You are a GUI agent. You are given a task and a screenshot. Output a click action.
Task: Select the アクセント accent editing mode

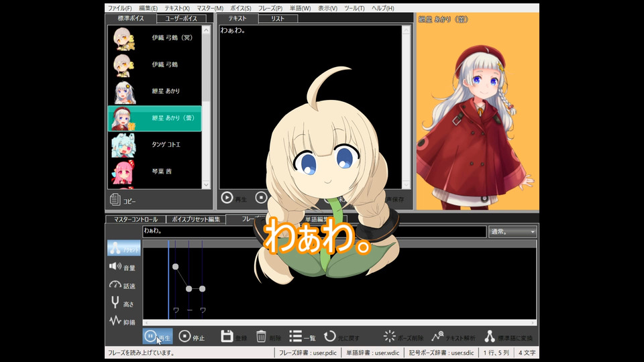pos(123,248)
